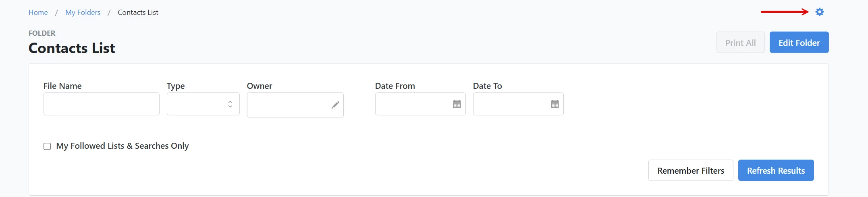The width and height of the screenshot is (868, 197).
Task: Click inside the Owner text field
Action: (288, 105)
